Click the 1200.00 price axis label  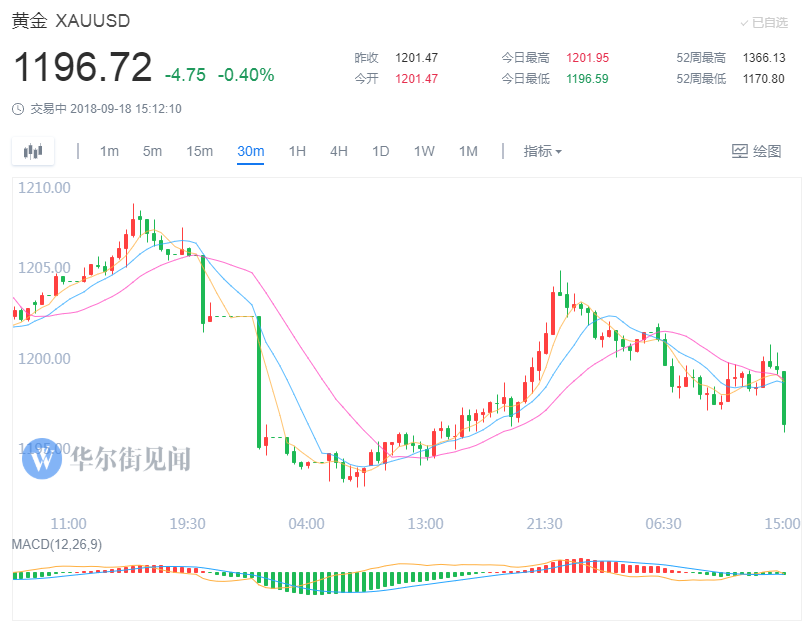(x=44, y=358)
